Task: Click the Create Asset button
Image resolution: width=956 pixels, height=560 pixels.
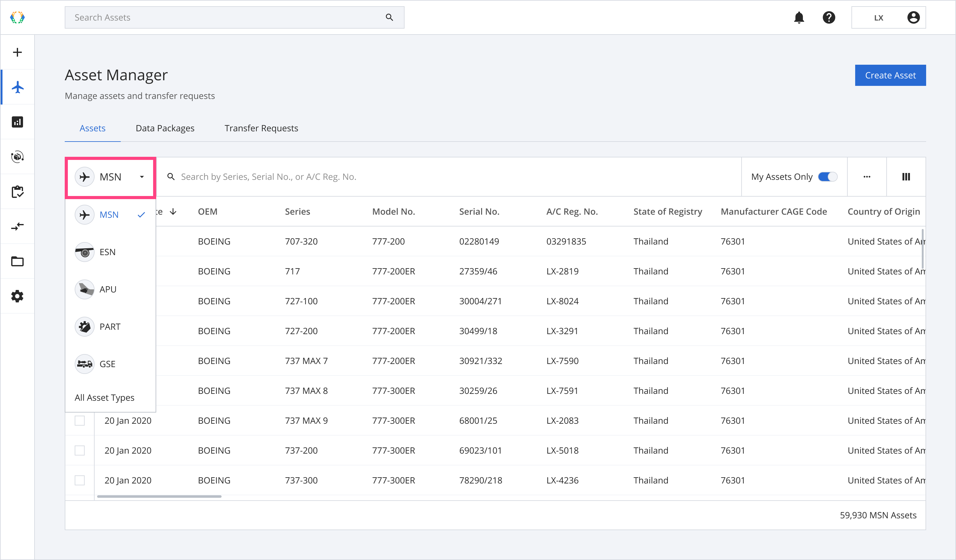Action: (890, 76)
